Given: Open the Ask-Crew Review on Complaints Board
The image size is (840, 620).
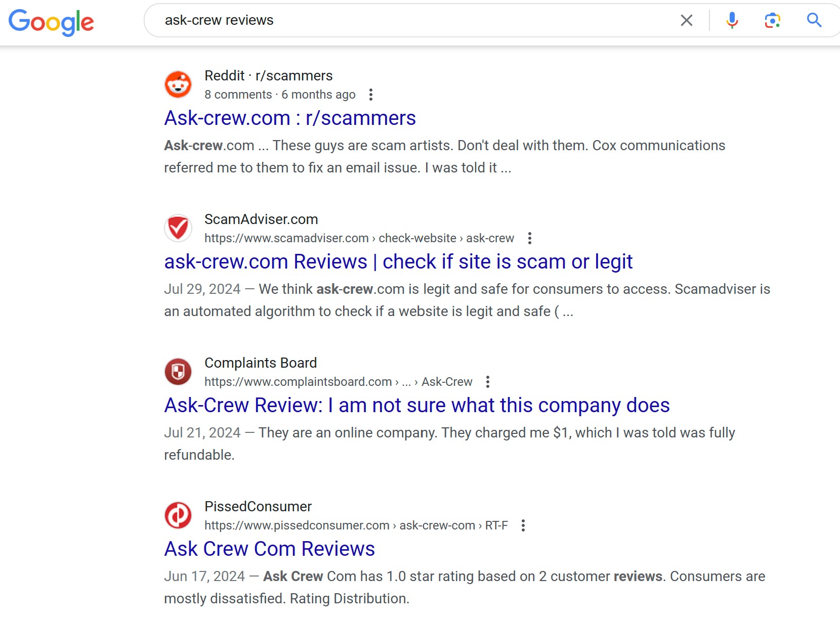Looking at the screenshot, I should (416, 405).
